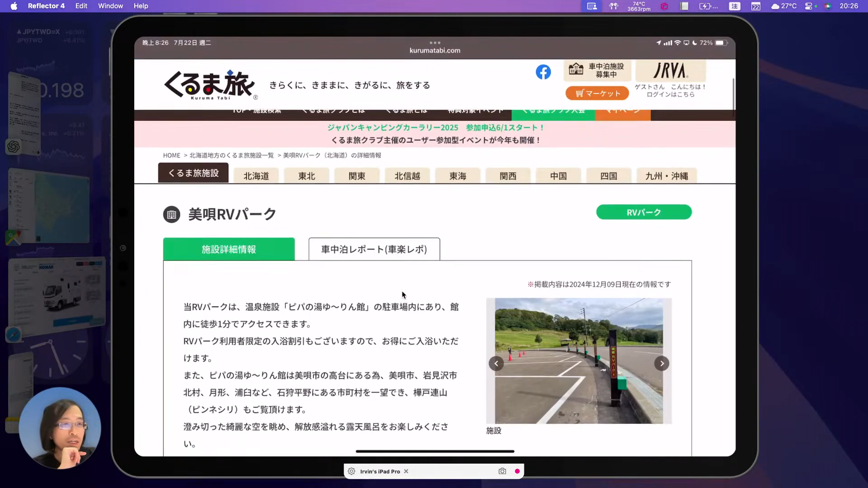Start recording with red record button
The height and width of the screenshot is (488, 868).
[x=517, y=471]
